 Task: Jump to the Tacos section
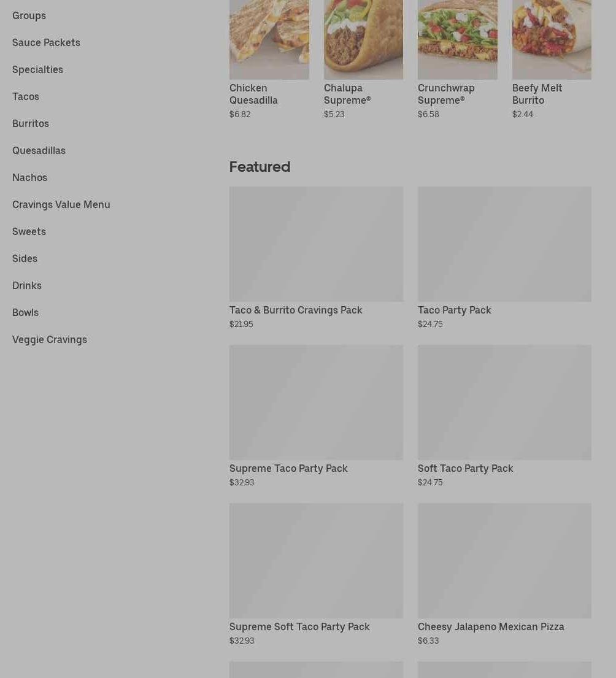point(26,96)
